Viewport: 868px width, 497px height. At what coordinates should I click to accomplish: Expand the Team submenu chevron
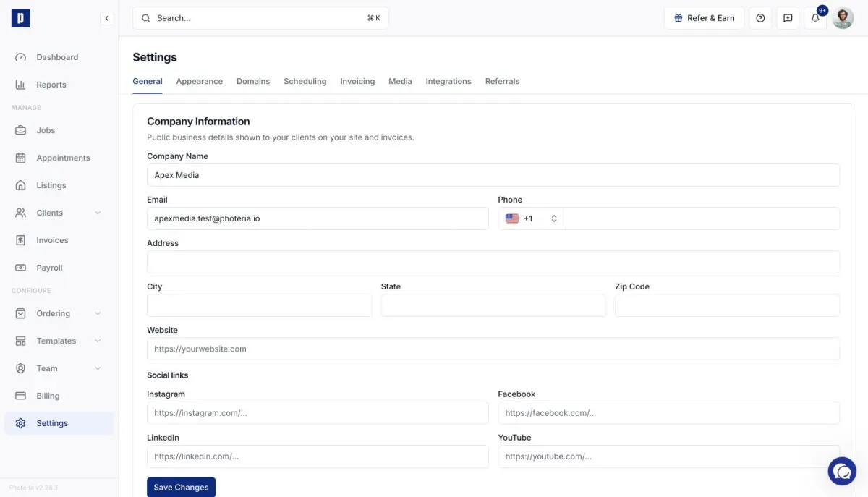[98, 368]
